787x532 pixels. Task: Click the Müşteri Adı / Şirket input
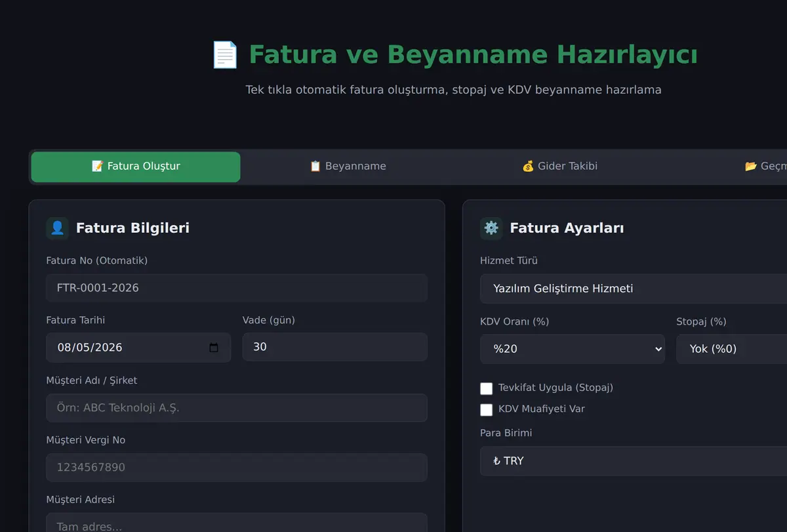pos(237,408)
